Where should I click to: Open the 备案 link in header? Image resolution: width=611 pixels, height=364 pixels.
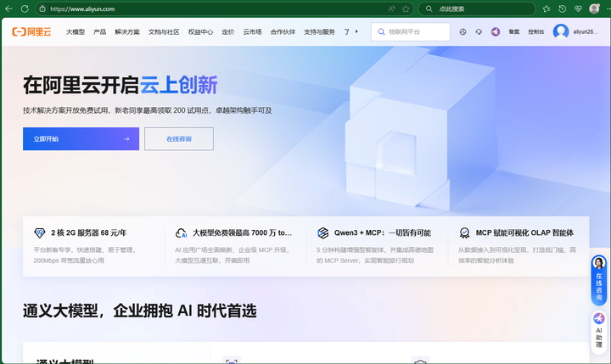point(514,31)
